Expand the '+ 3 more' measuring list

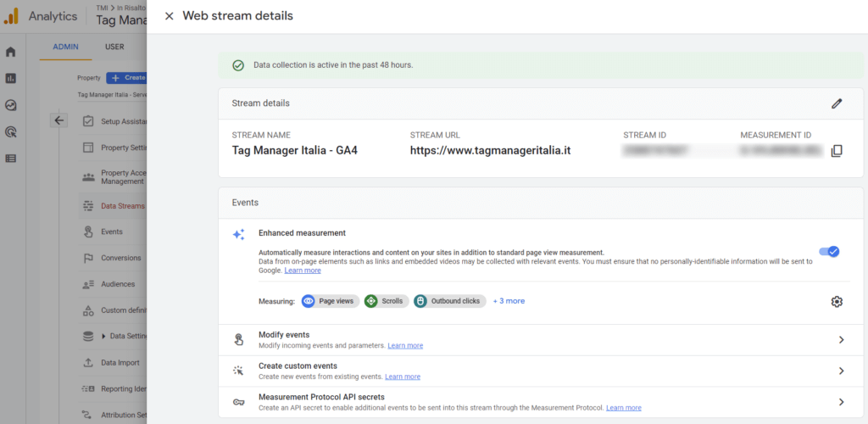pos(509,301)
